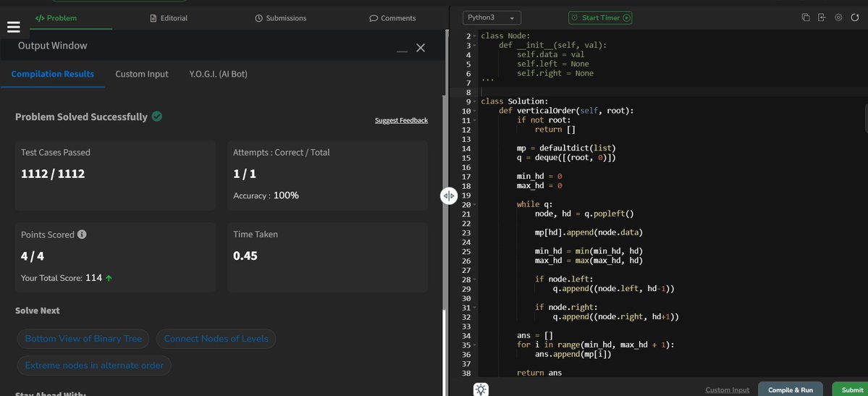This screenshot has width=868, height=396.
Task: Click the Start Timer button
Action: [x=600, y=17]
